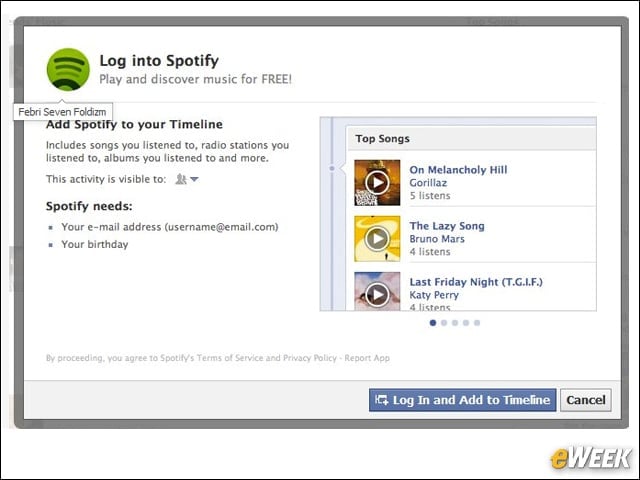
Task: Click the friends audience icon
Action: pyautogui.click(x=180, y=179)
